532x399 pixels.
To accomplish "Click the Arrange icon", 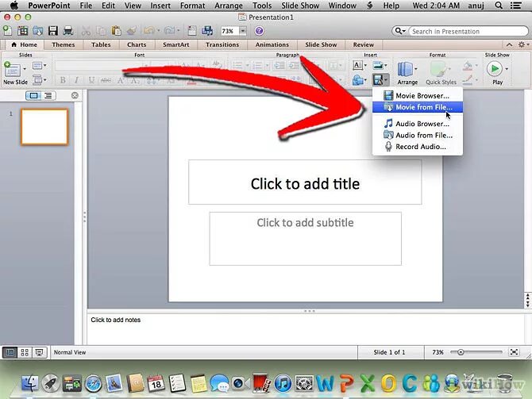I will coord(406,70).
